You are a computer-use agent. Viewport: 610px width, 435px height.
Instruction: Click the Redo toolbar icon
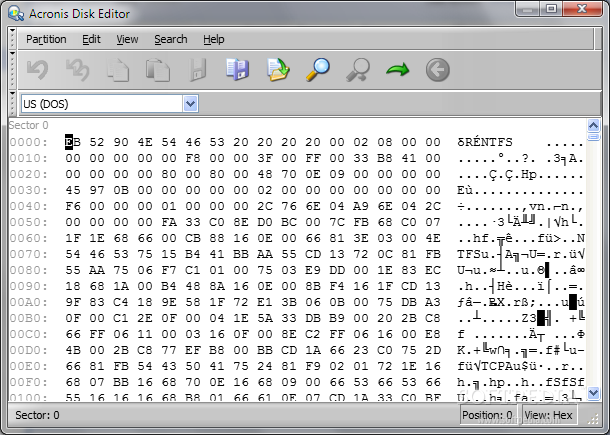click(x=78, y=70)
